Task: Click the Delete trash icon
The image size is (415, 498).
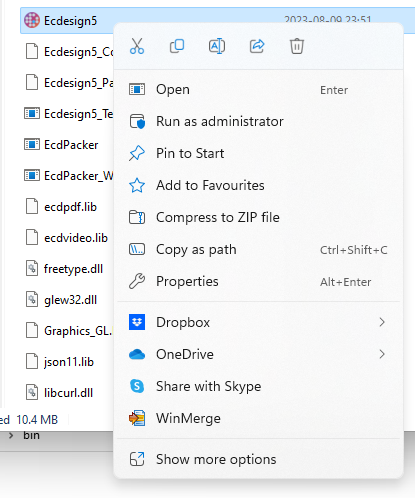Action: point(297,46)
